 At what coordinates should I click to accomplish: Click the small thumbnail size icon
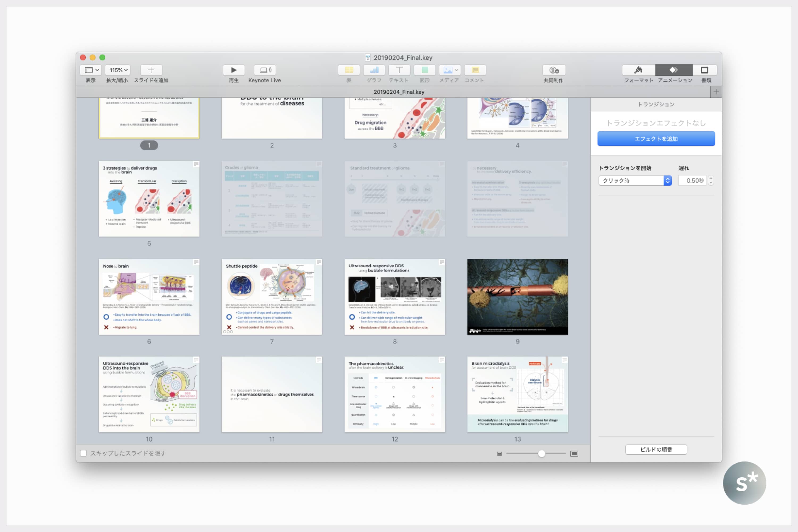pos(499,454)
